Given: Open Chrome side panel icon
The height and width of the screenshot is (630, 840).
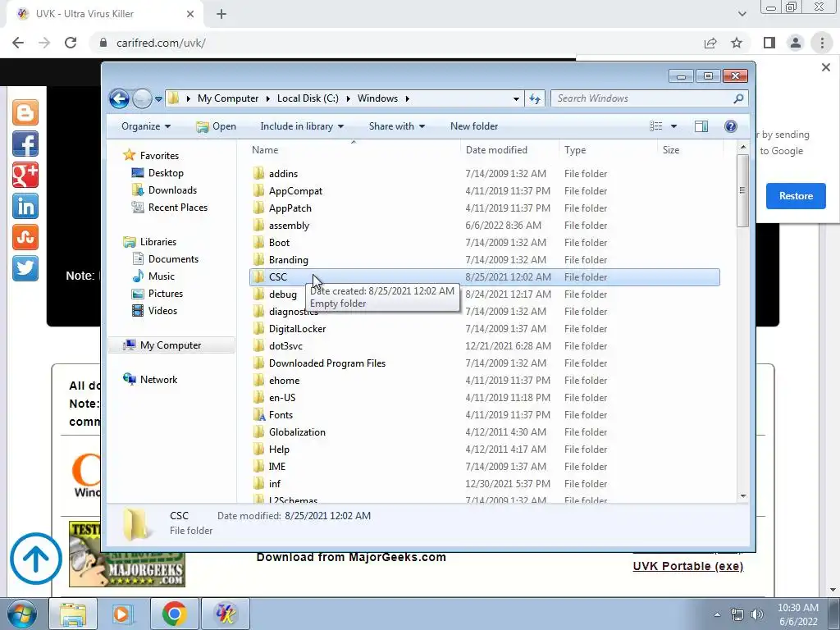Looking at the screenshot, I should 769,43.
